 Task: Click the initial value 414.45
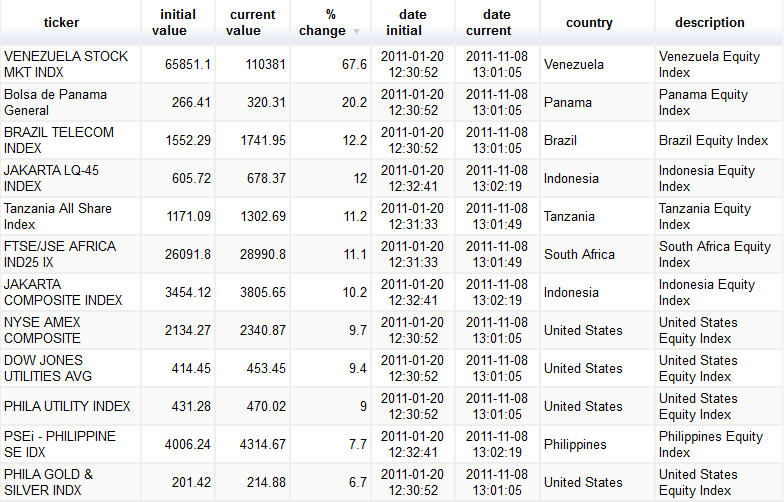click(191, 368)
